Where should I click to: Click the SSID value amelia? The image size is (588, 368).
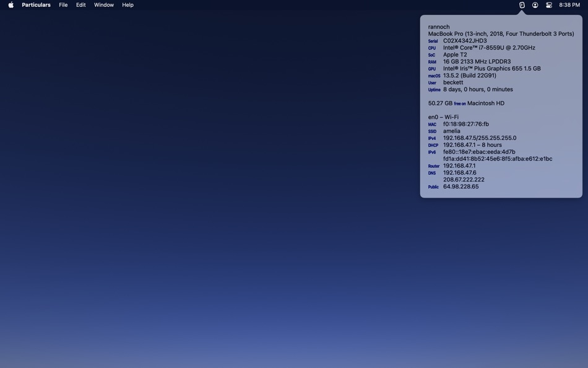(x=451, y=131)
